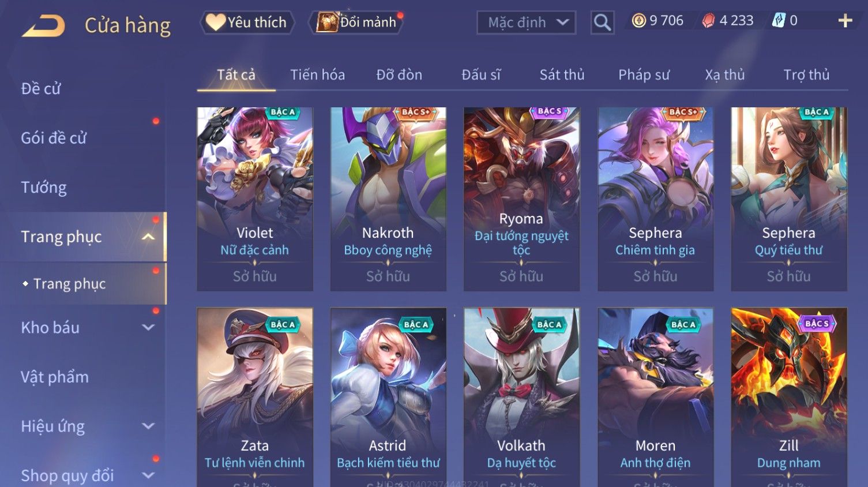Viewport: 868px width, 487px height.
Task: Tap the red ruby currency icon
Action: tap(708, 21)
